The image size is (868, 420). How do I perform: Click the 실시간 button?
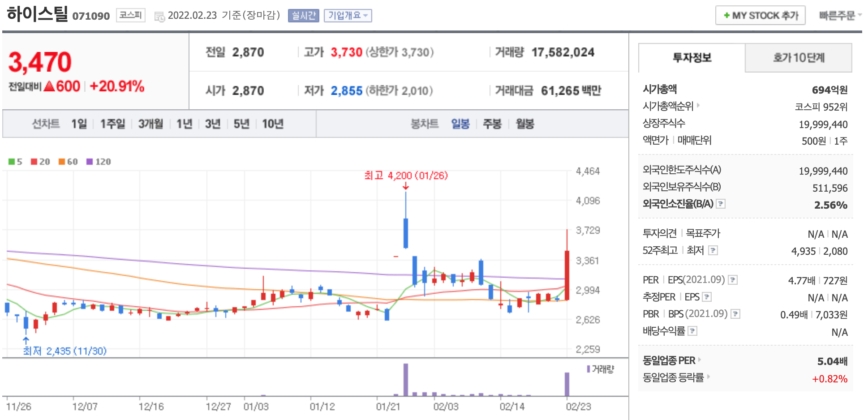(x=304, y=16)
